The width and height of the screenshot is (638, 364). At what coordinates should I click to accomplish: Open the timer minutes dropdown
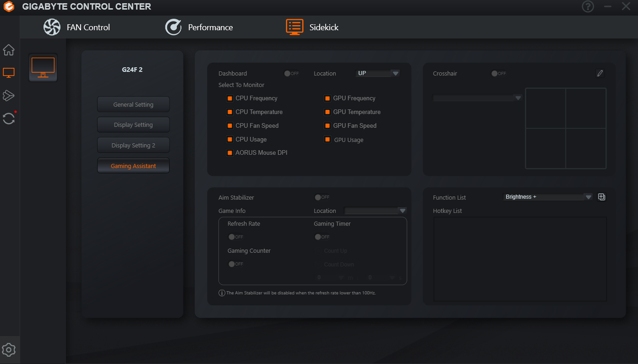click(330, 277)
